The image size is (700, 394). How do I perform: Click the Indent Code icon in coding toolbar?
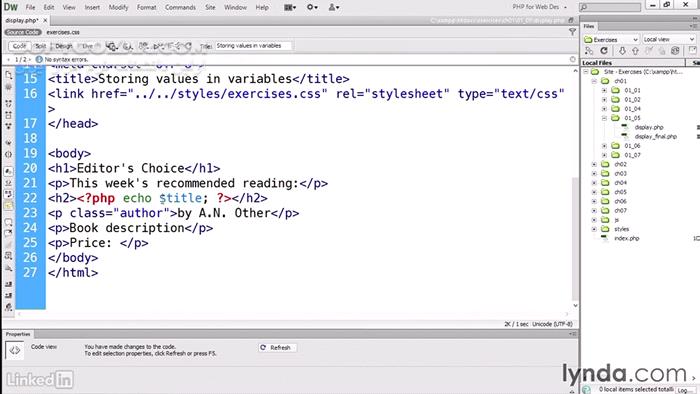coord(8,284)
